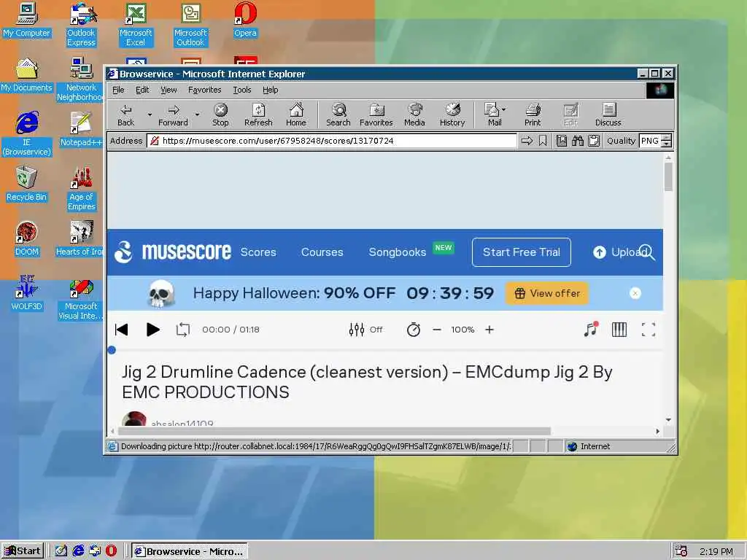
Task: Expand the Back history dropdown arrow
Action: pyautogui.click(x=150, y=114)
